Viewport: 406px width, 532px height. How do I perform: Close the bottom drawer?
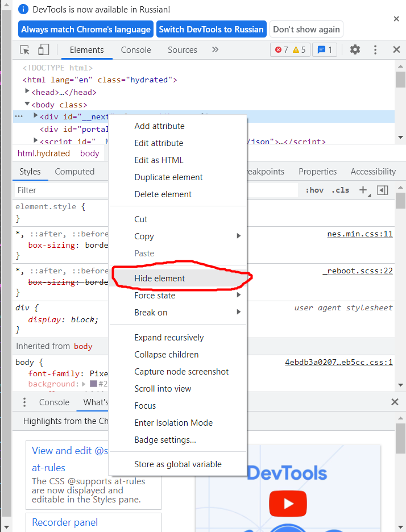[x=395, y=402]
